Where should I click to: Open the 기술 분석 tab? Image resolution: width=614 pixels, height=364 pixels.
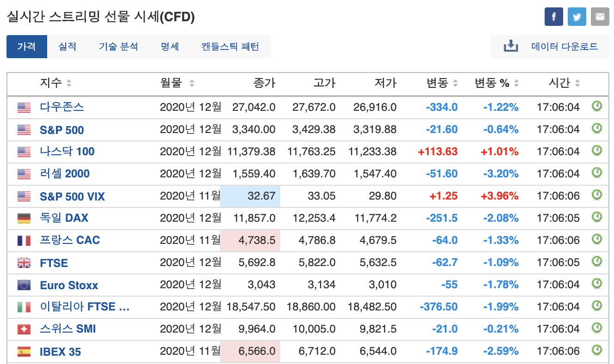pyautogui.click(x=118, y=47)
